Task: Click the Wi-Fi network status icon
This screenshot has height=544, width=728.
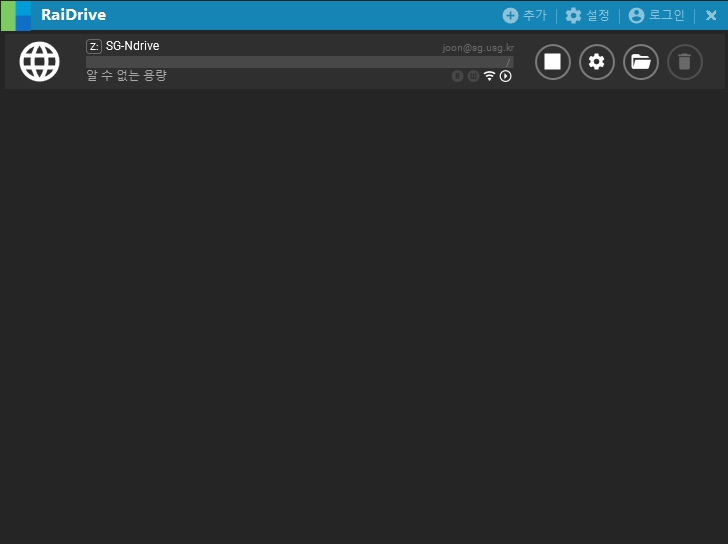Action: 489,76
